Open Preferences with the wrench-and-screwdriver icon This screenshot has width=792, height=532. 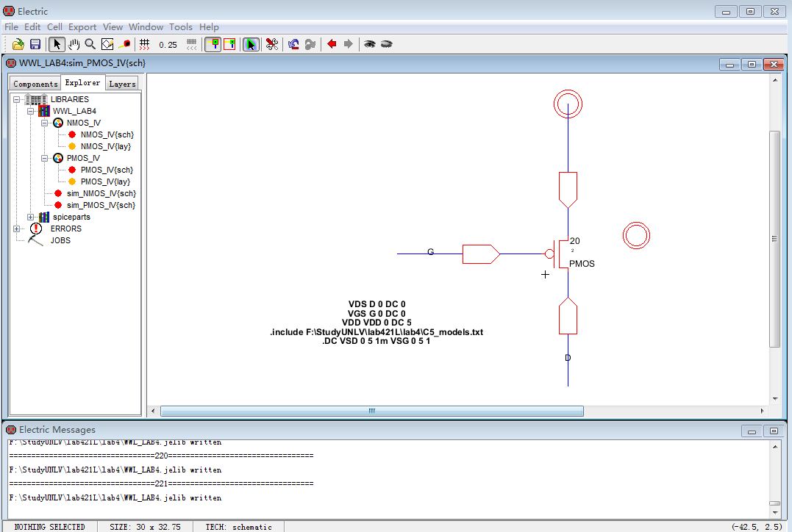click(x=272, y=44)
